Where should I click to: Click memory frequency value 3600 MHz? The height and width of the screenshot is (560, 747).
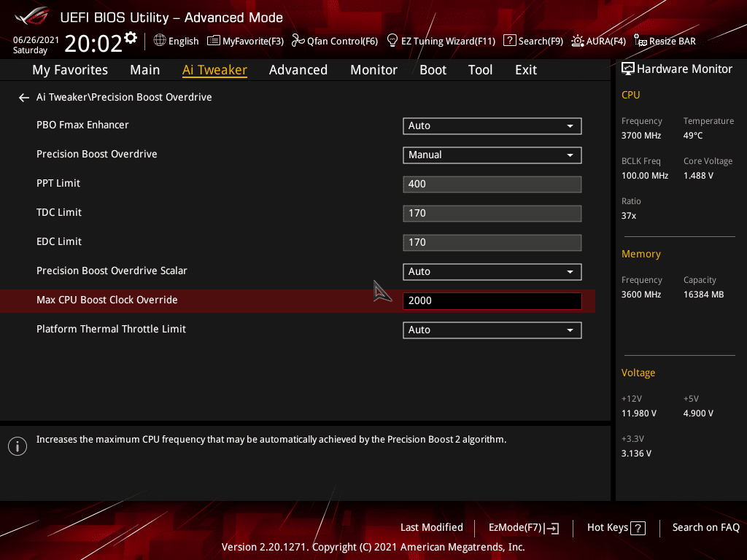click(x=641, y=295)
